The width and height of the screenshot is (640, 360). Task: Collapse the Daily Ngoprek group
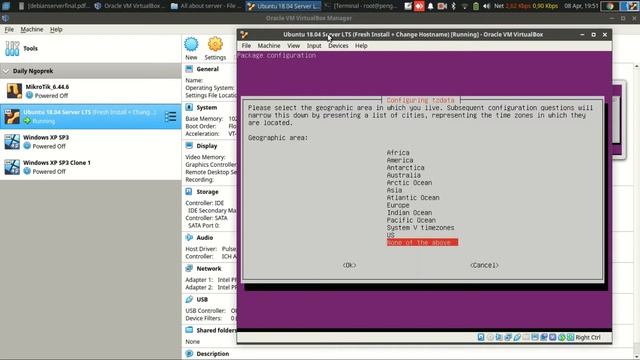[x=6, y=71]
